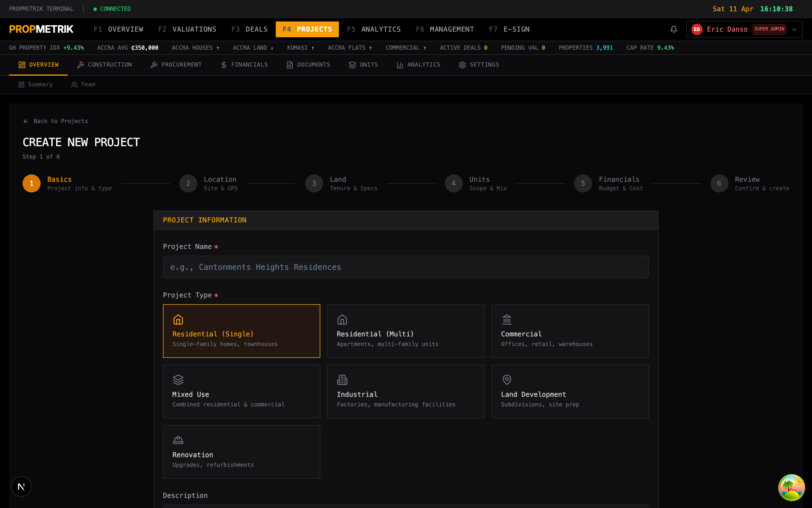Image resolution: width=812 pixels, height=508 pixels.
Task: Click the Residential (Multi) house icon
Action: 342,319
